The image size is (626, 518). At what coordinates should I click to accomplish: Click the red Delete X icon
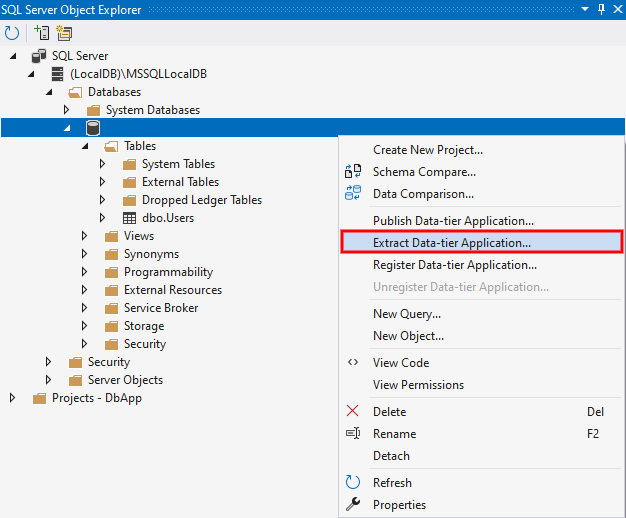tap(353, 411)
